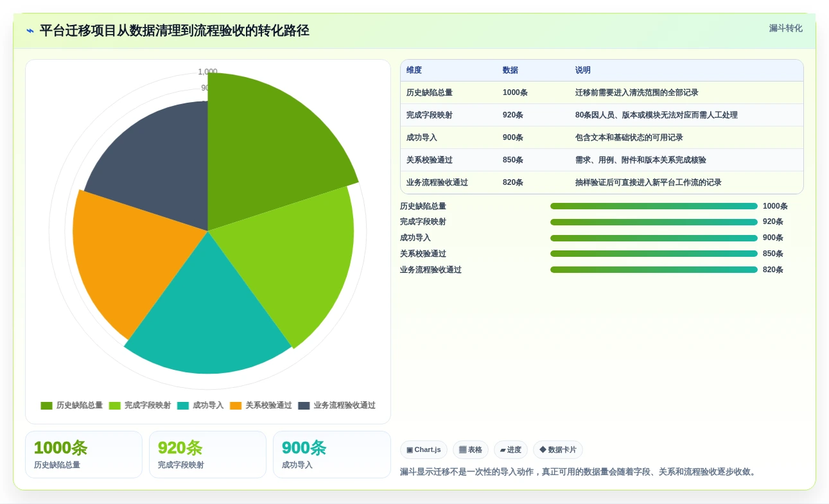Toggle the 关系校验通过 legend entry

(x=261, y=406)
